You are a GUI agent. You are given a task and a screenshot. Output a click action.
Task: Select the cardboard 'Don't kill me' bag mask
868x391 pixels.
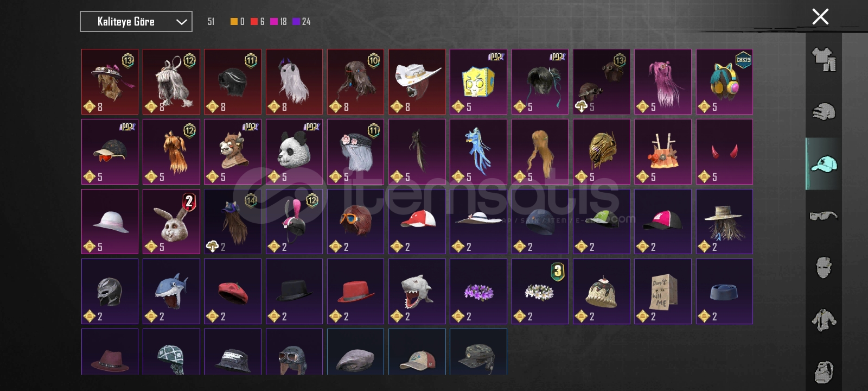click(663, 291)
